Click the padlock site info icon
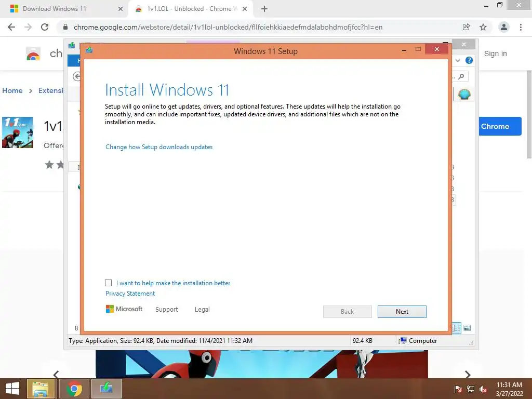 [x=65, y=27]
